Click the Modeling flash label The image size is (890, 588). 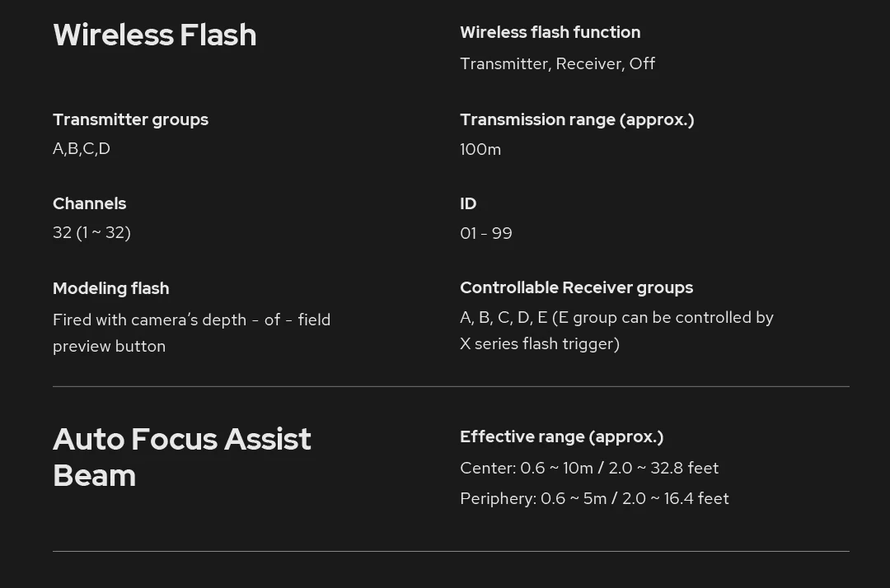point(110,288)
